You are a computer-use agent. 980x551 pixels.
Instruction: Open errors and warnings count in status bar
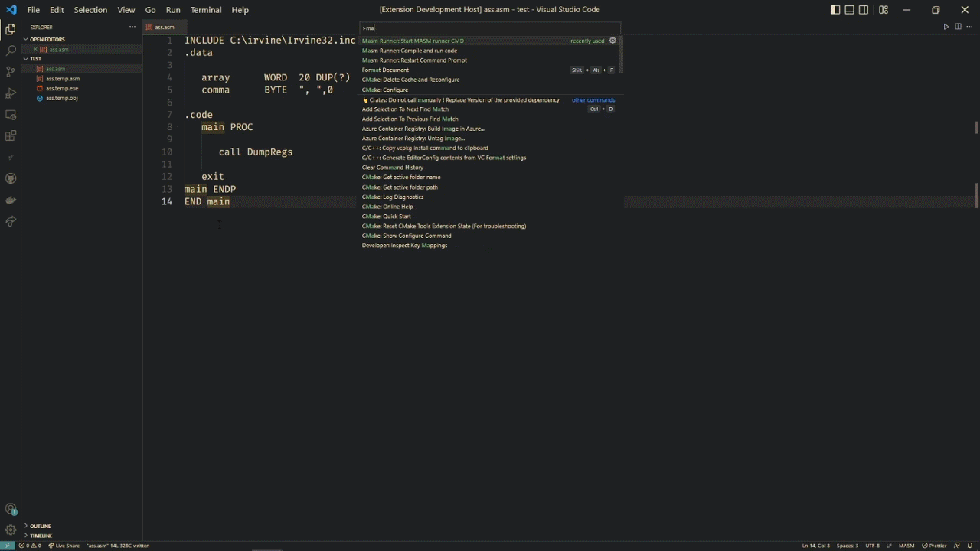tap(30, 546)
